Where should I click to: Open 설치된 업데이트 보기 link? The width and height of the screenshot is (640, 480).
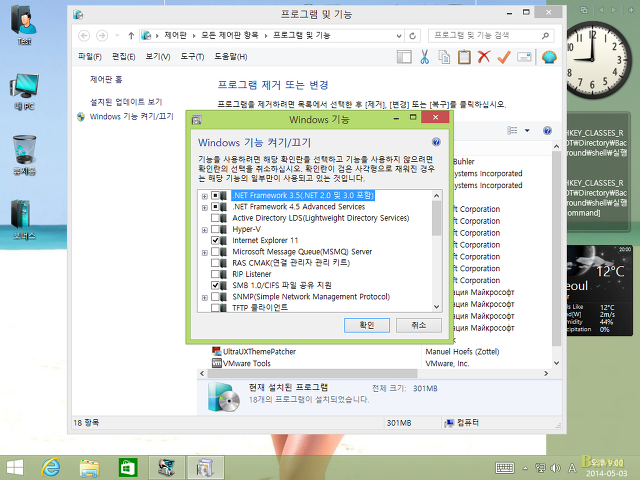[126, 102]
